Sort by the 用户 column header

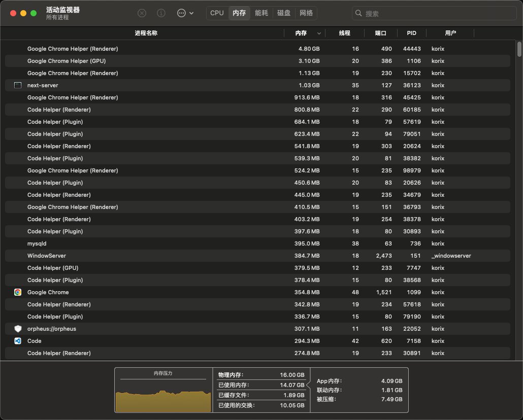pos(450,33)
